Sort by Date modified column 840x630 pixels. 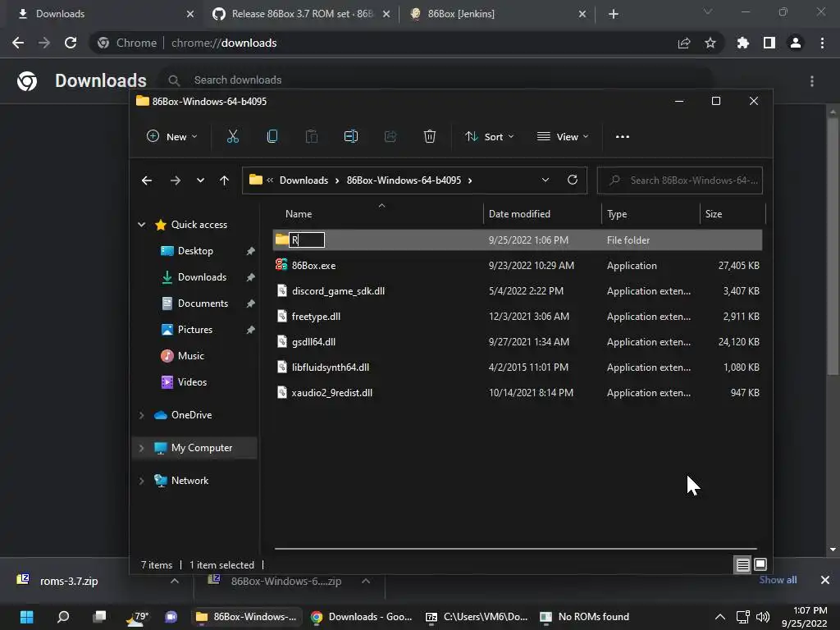click(x=519, y=214)
